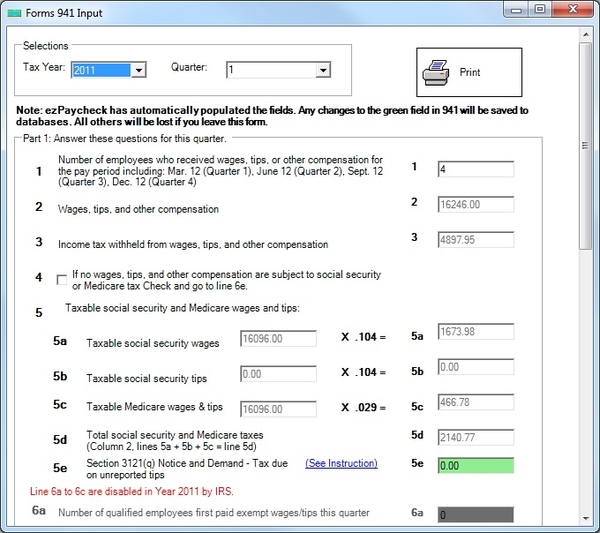This screenshot has width=600, height=533.
Task: Click the dark gray line 6a field
Action: (475, 514)
